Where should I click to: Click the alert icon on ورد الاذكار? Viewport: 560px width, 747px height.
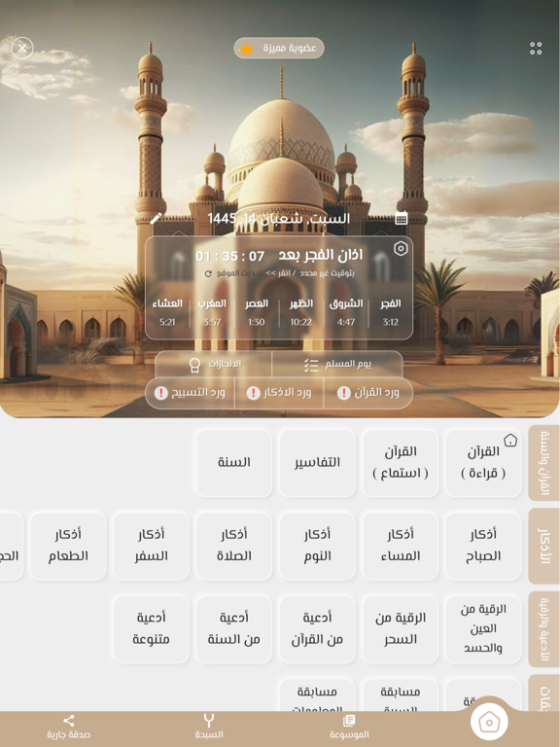(x=253, y=393)
